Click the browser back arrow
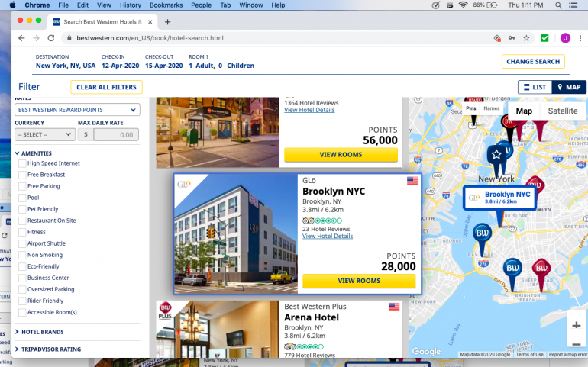This screenshot has width=588, height=367. (20, 37)
